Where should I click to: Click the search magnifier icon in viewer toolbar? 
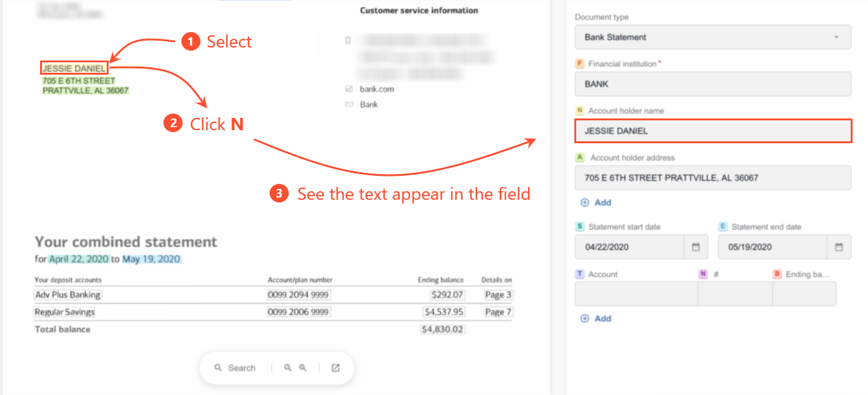[218, 368]
